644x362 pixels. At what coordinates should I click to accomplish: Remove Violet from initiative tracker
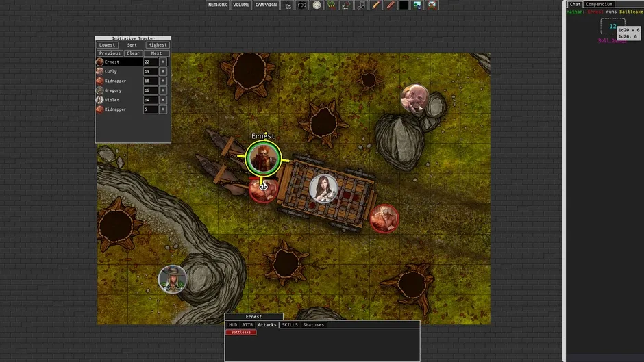tap(163, 100)
